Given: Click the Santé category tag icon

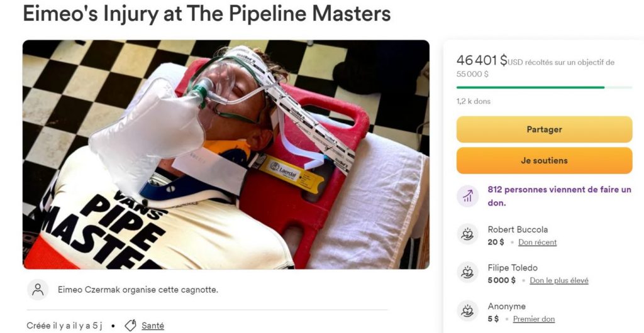Looking at the screenshot, I should 130,325.
